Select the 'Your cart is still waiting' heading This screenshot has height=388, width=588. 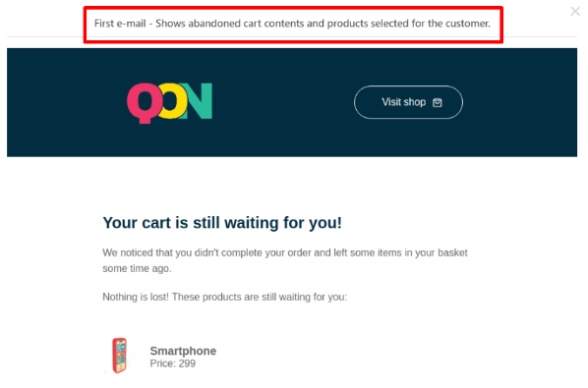[x=222, y=223]
